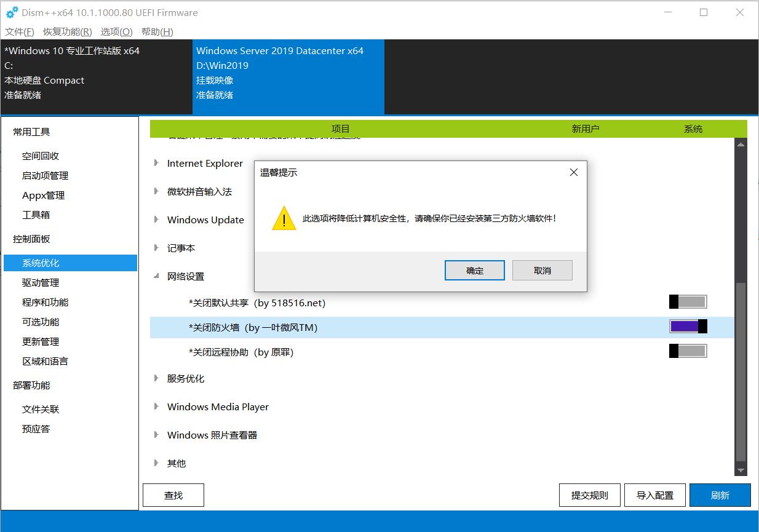Expand the Internet Explorer settings group
The height and width of the screenshot is (532, 759).
point(157,163)
